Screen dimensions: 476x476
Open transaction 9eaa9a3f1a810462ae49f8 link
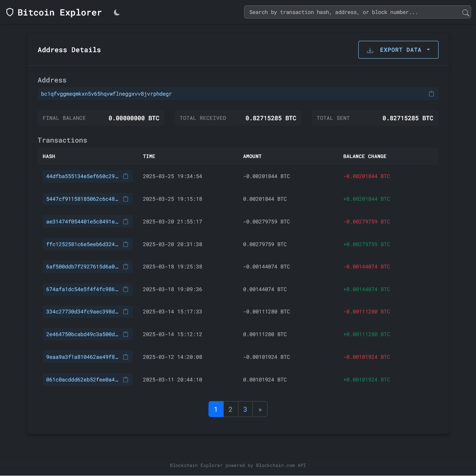(82, 357)
